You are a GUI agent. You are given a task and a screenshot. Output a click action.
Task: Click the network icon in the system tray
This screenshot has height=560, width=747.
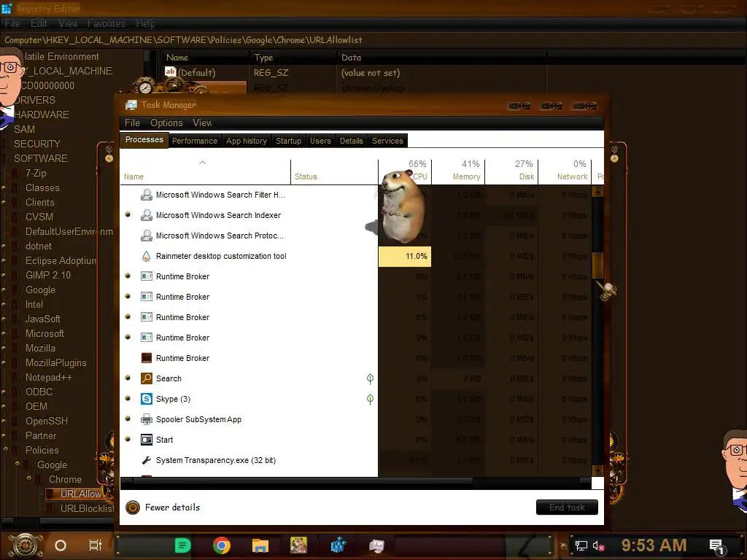[581, 545]
